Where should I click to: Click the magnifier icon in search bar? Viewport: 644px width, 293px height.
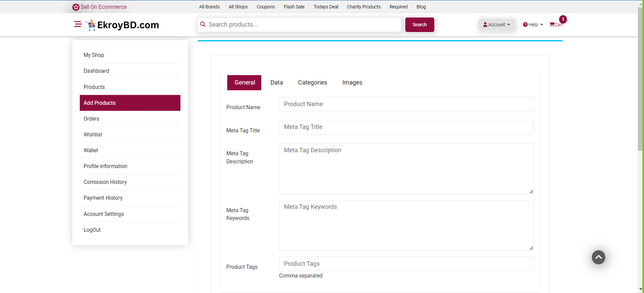tap(203, 25)
